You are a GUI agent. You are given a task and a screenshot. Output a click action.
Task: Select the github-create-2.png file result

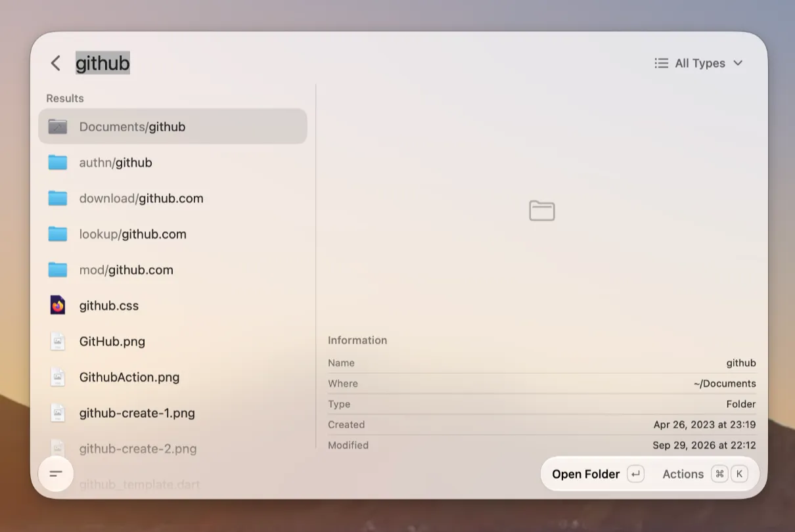click(173, 449)
